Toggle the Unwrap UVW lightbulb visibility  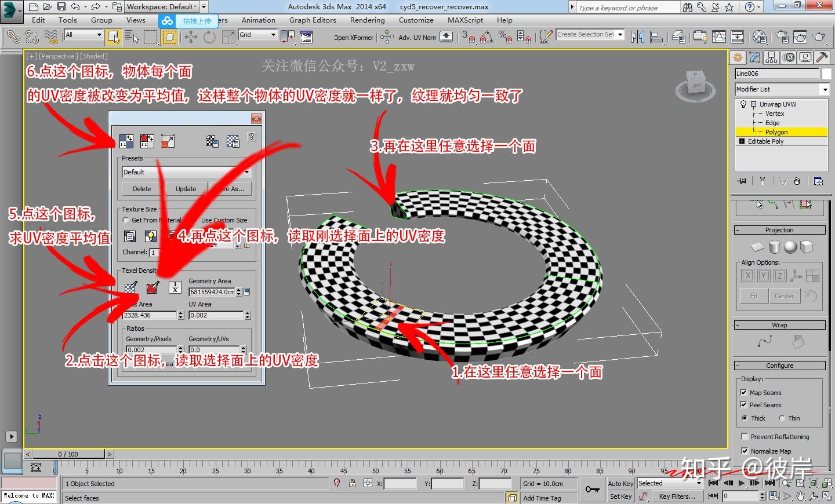tap(743, 104)
